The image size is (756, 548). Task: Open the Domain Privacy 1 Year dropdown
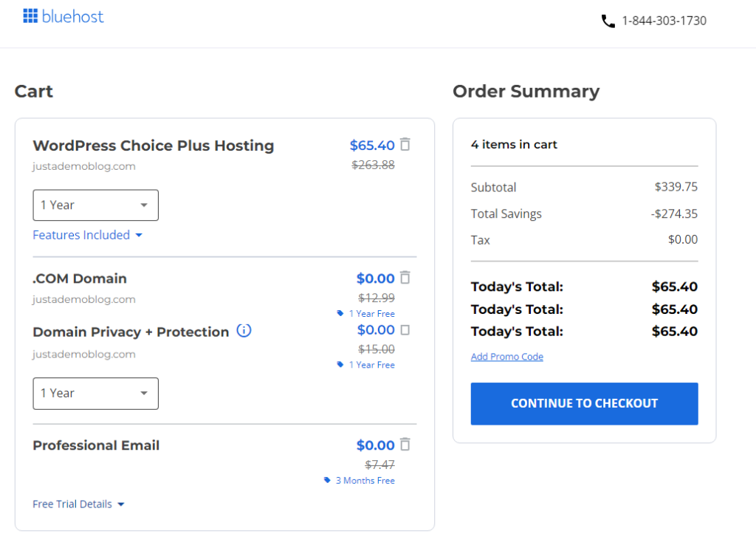click(x=95, y=394)
